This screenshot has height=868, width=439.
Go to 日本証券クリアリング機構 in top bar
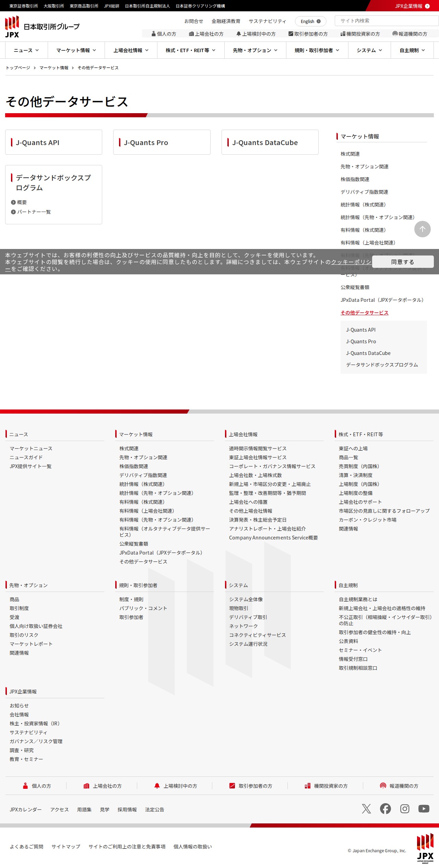[x=200, y=6]
